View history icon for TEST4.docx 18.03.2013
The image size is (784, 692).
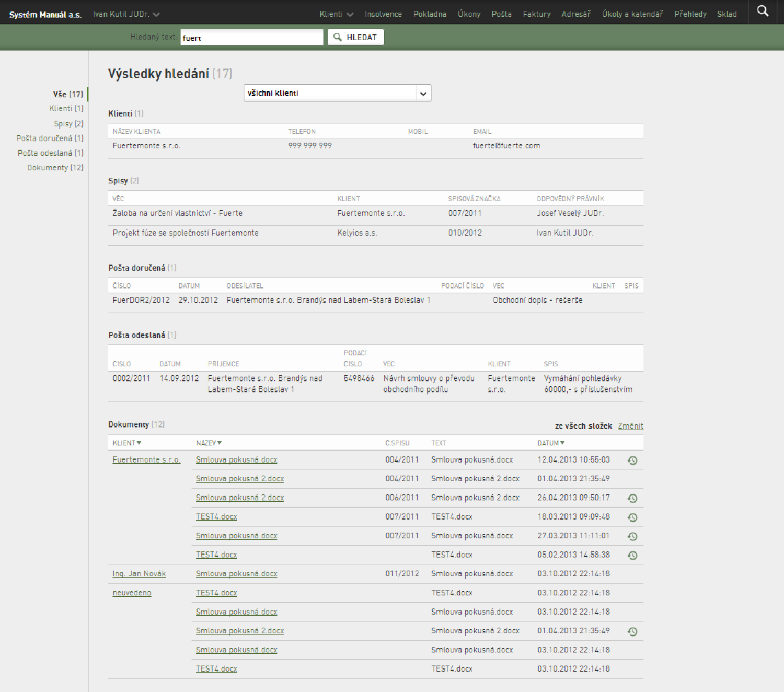click(632, 517)
